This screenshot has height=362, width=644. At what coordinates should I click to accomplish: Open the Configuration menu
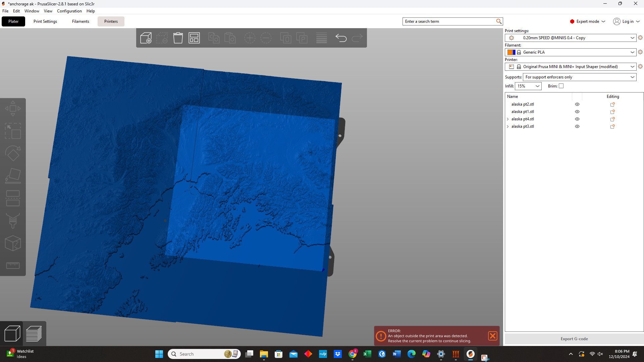(69, 11)
